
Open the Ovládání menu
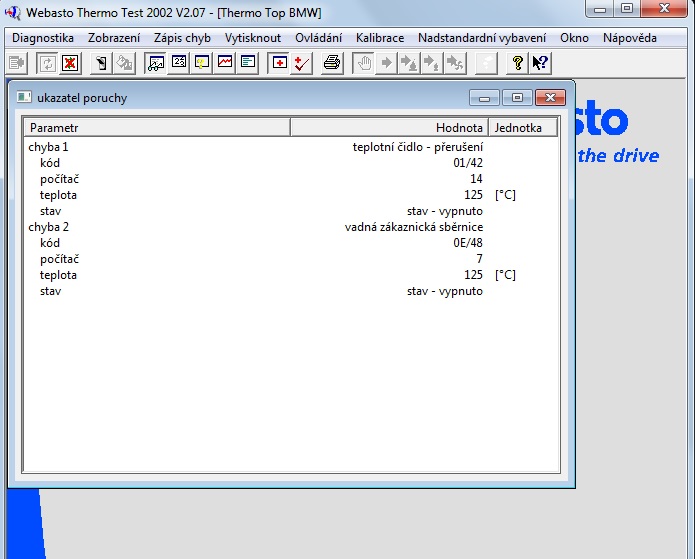pyautogui.click(x=318, y=38)
